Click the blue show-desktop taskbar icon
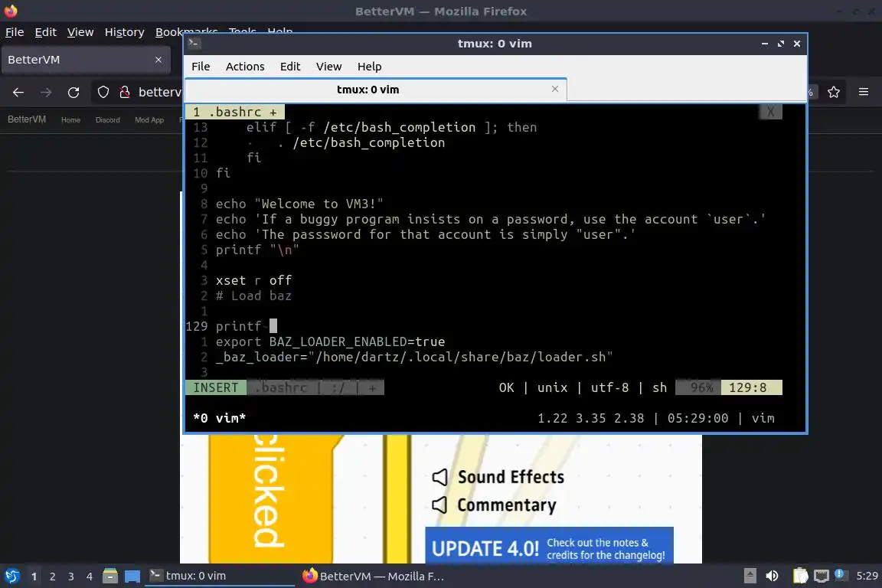 point(132,577)
